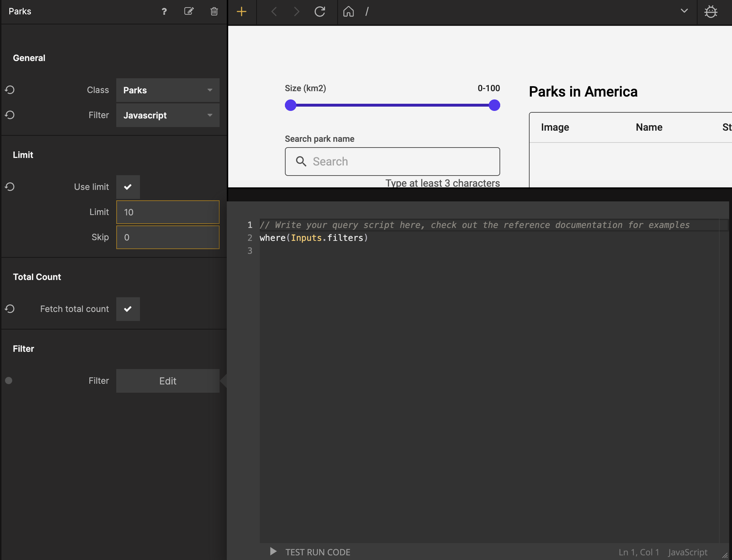Toggle the Fetch total count checkbox
The height and width of the screenshot is (560, 732).
coord(128,309)
